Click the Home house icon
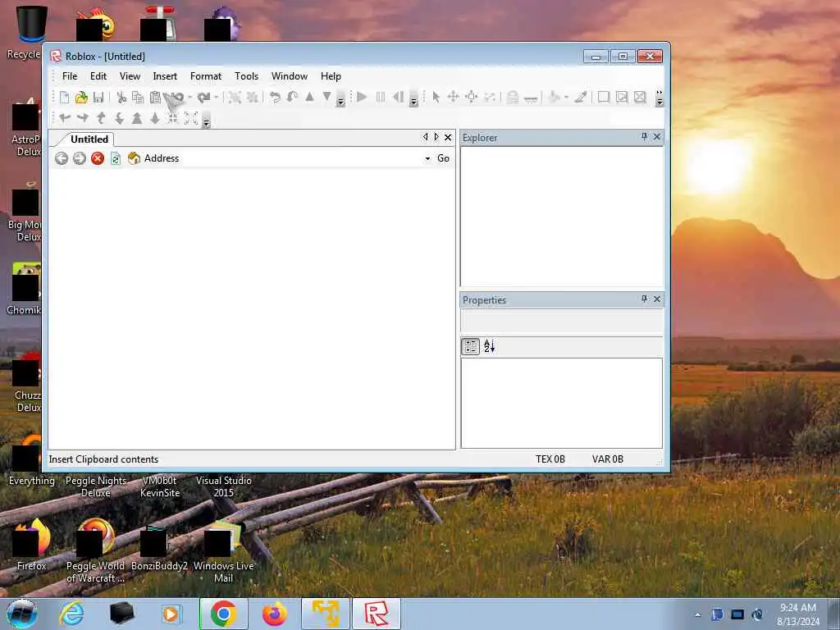Screen dimensions: 840x630 (x=134, y=158)
